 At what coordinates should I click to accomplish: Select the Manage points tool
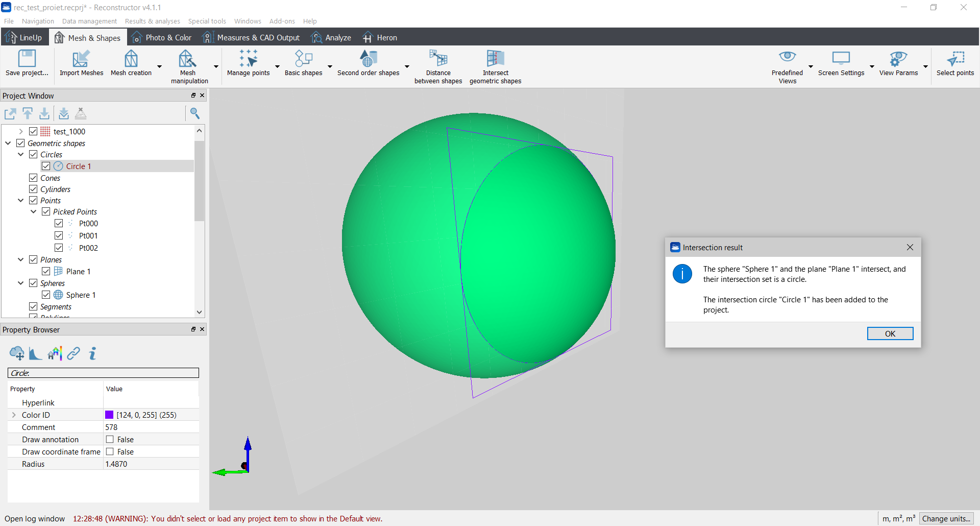248,59
